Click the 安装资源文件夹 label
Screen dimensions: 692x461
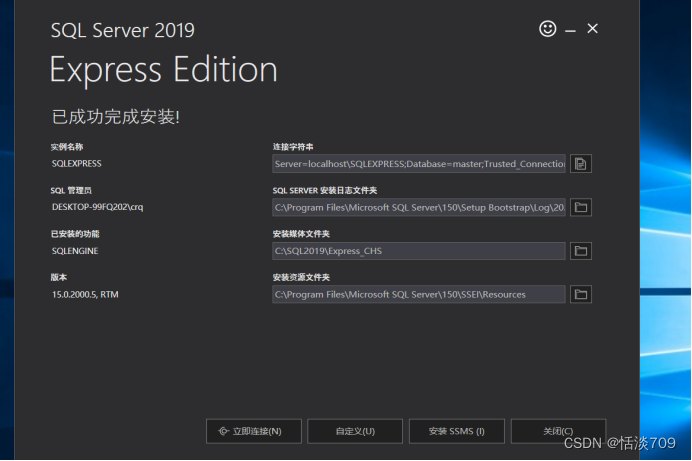301,277
